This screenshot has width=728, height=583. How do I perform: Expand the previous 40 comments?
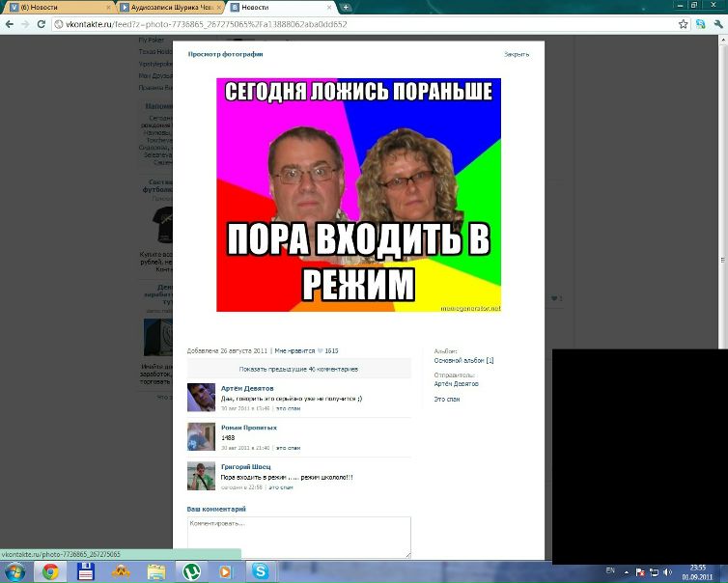tap(298, 369)
